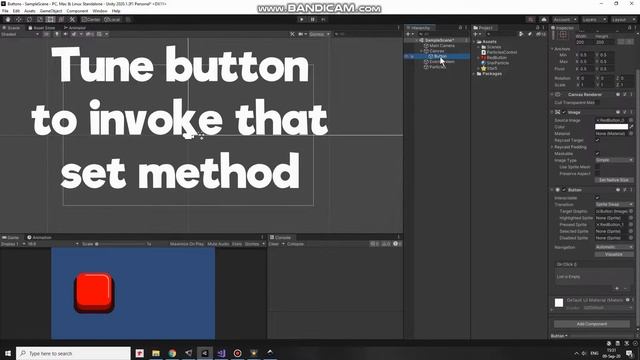The image size is (640, 360).
Task: Click the Add Component button
Action: click(x=592, y=324)
